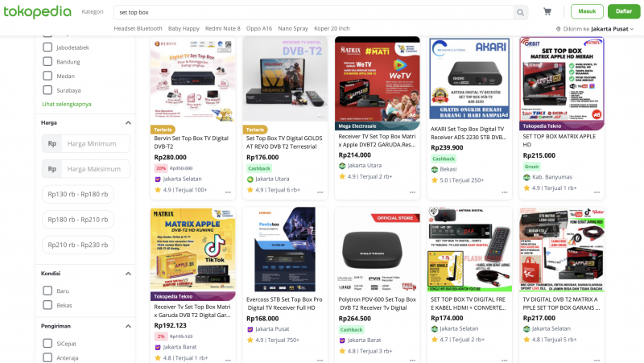
Task: Select the Rp180 rb - Rp210 rb price range
Action: [x=78, y=219]
